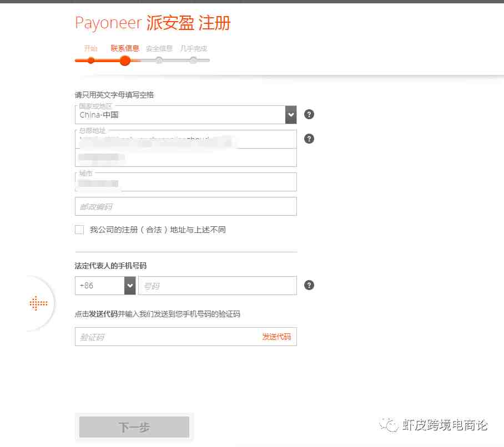This screenshot has width=504, height=447.
Task: Check the 我公司的注册（合法）地址与上述不同 checkbox
Action: [x=79, y=230]
